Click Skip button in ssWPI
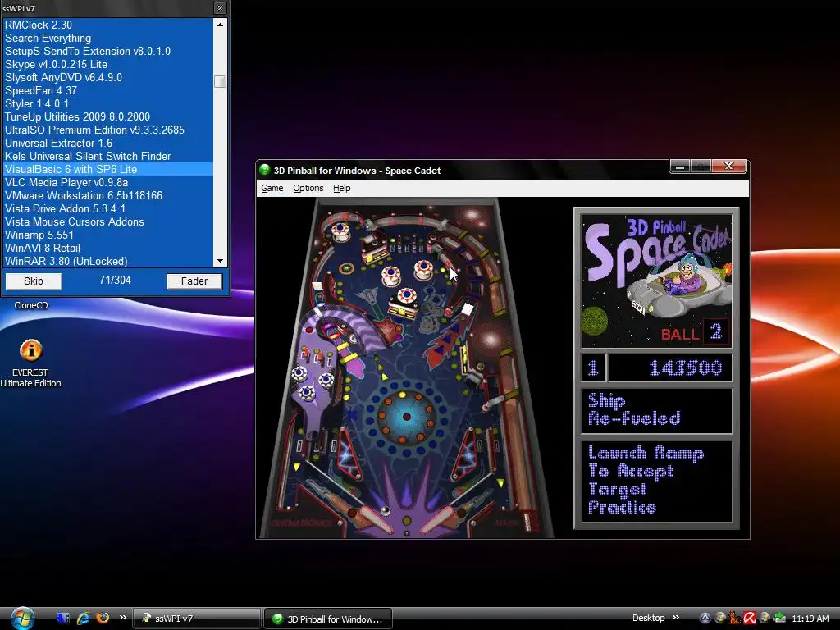840x630 pixels. [x=33, y=281]
